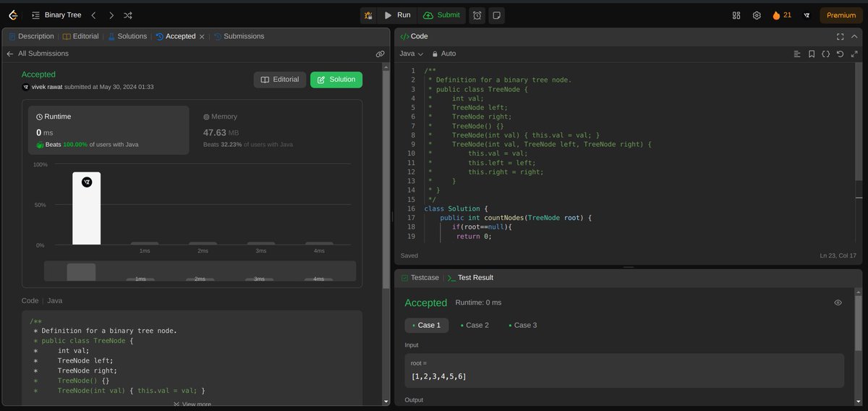Open the notes sticky icon

pyautogui.click(x=497, y=14)
